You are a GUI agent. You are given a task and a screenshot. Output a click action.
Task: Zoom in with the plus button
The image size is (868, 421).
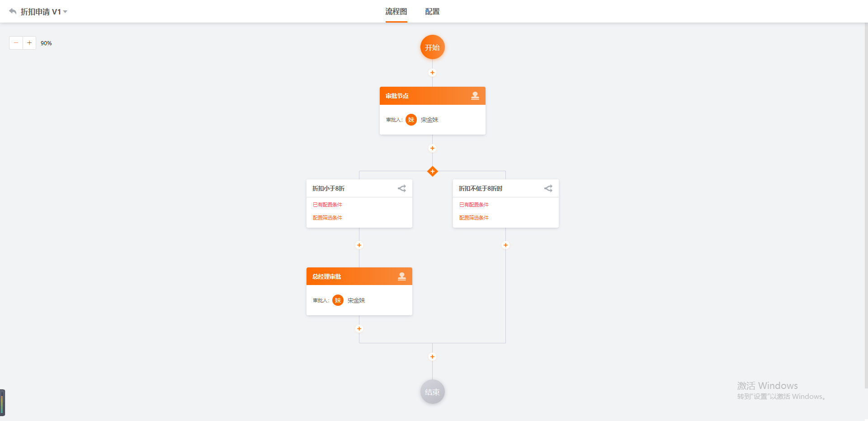(29, 43)
